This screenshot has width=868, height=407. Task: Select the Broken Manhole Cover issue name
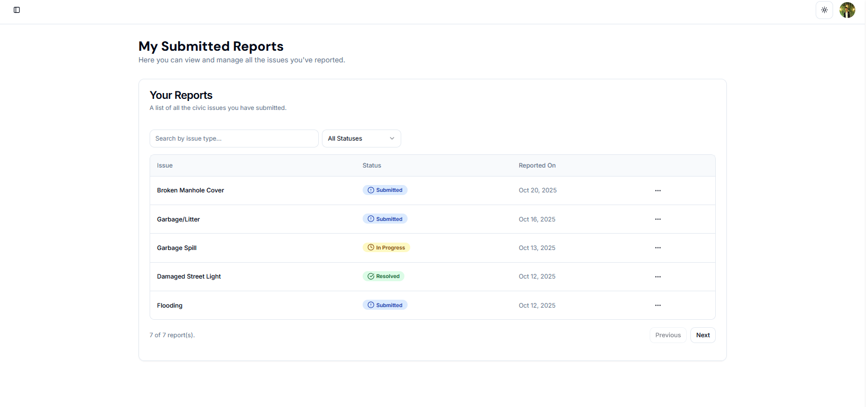[x=190, y=190]
